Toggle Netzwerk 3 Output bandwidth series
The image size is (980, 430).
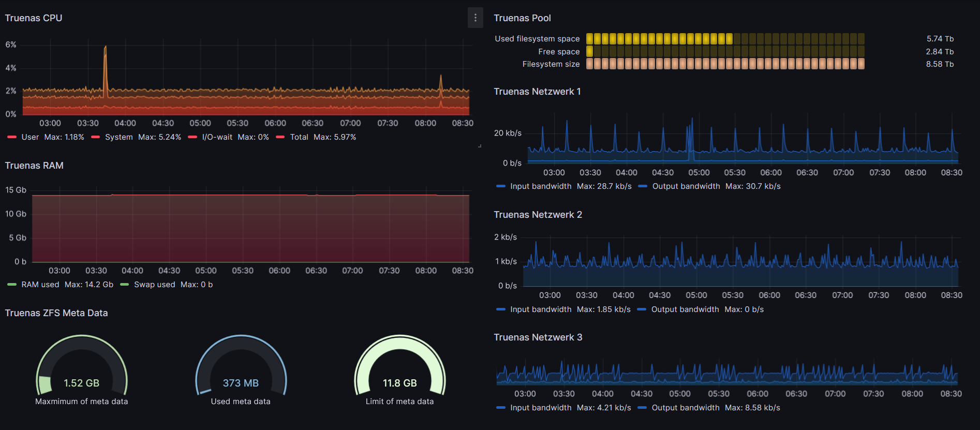pyautogui.click(x=686, y=408)
